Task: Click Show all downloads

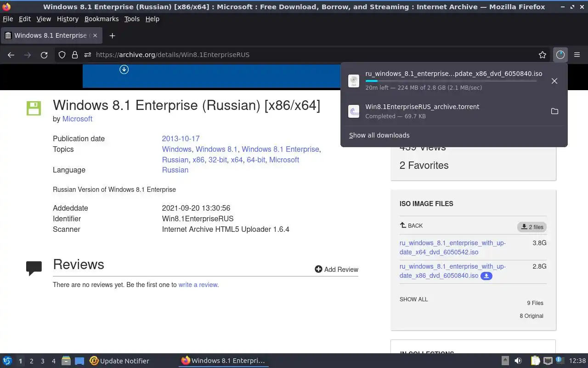Action: pos(379,135)
